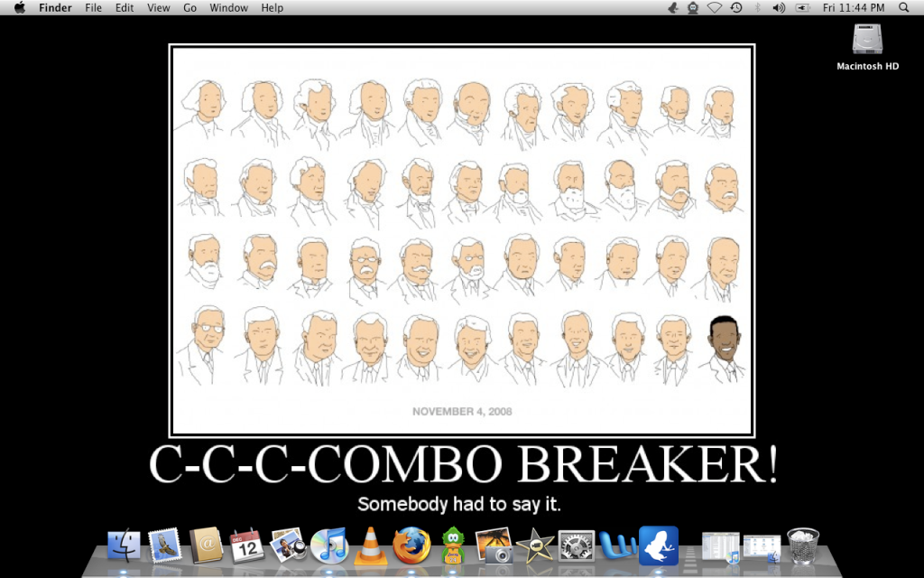Launch Microsoft Word from the Dock
The width and height of the screenshot is (924, 578).
[x=617, y=545]
